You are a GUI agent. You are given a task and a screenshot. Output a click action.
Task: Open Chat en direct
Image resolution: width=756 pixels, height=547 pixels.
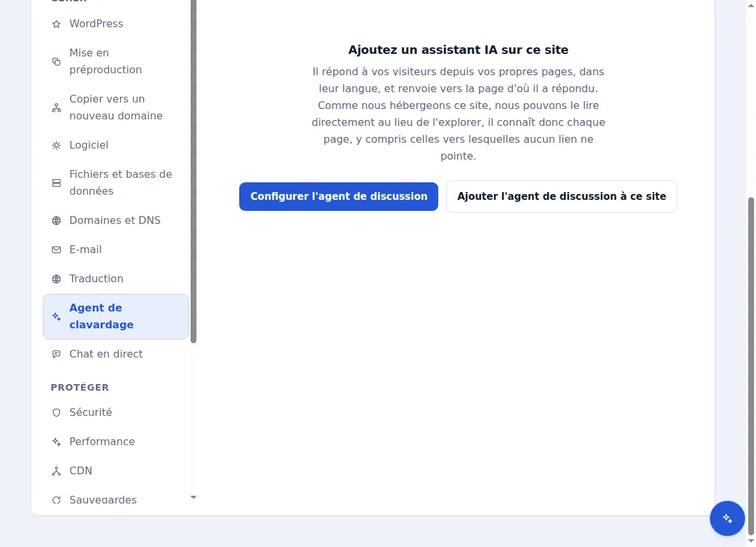click(x=115, y=354)
